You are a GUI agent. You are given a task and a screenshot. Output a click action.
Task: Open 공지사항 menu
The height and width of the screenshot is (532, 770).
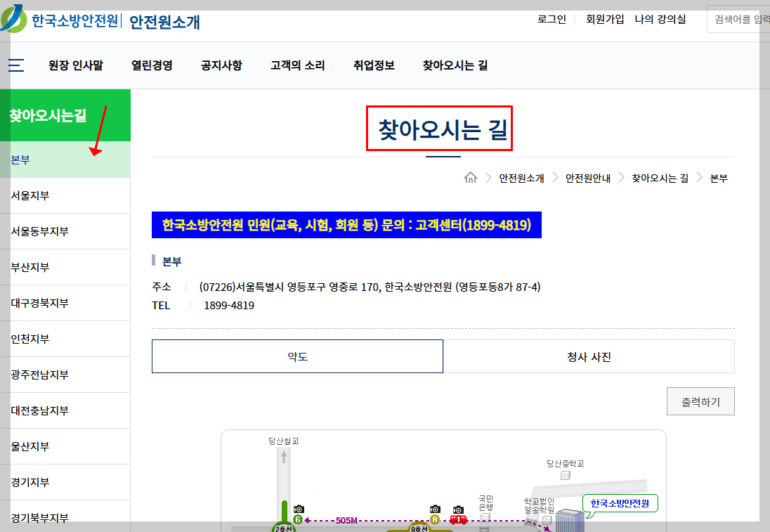click(221, 65)
